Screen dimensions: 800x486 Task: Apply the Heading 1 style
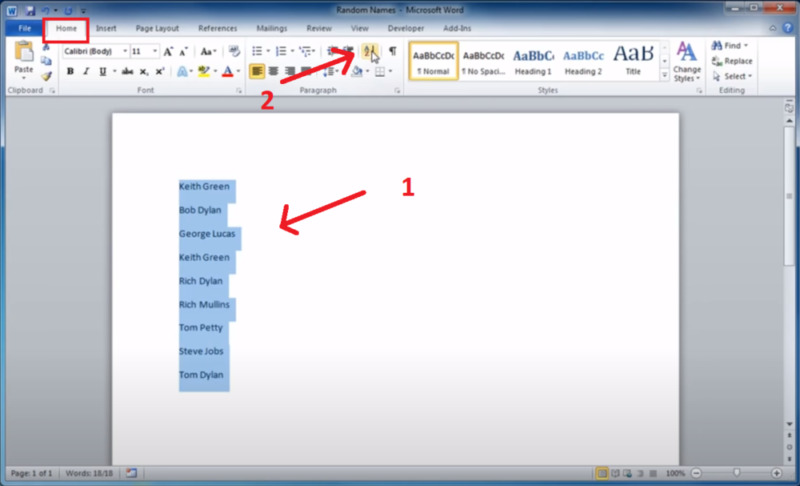click(x=533, y=61)
